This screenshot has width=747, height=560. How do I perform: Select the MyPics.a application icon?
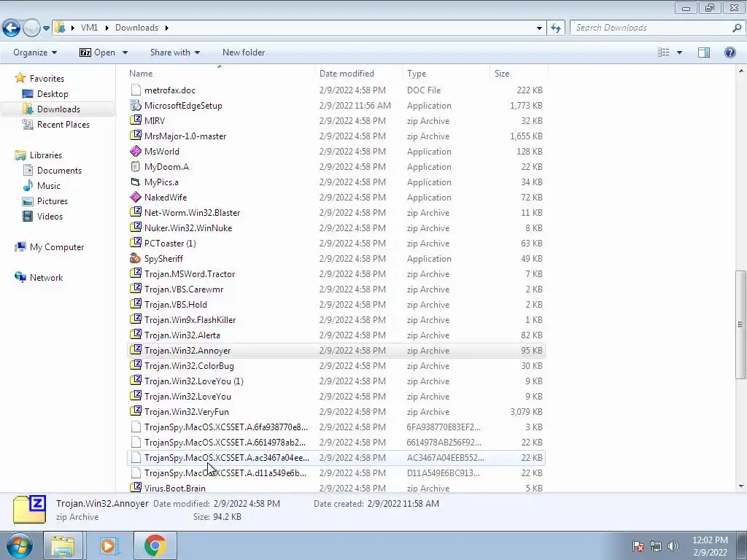tap(136, 182)
